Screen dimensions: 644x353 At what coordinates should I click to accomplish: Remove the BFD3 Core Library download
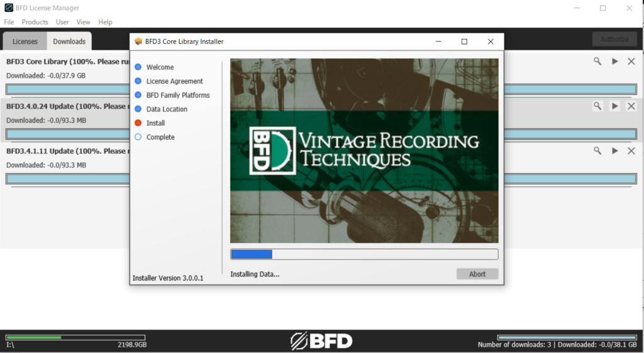(x=631, y=61)
